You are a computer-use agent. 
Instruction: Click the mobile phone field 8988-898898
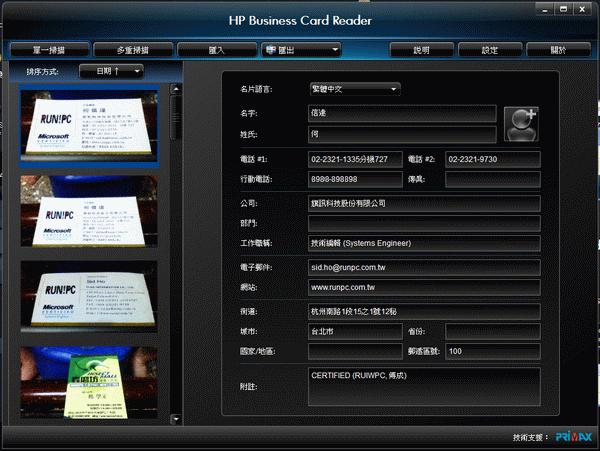355,179
